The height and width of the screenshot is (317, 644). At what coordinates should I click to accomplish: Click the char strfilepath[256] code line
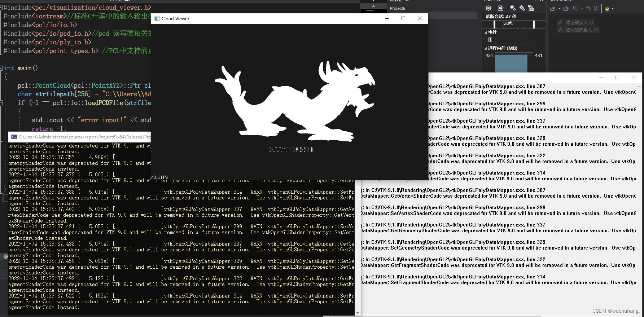(84, 94)
